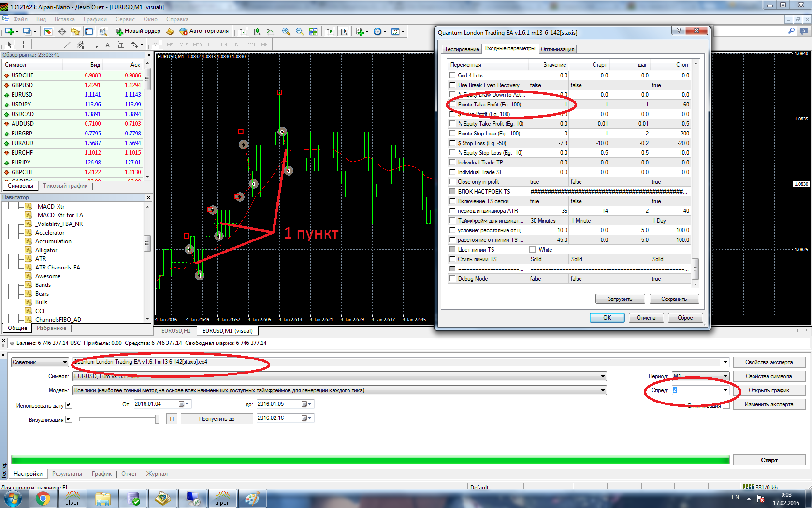Viewport: 812px width, 508px height.
Task: Open MetaEditor via the yellow book icon
Action: [170, 31]
